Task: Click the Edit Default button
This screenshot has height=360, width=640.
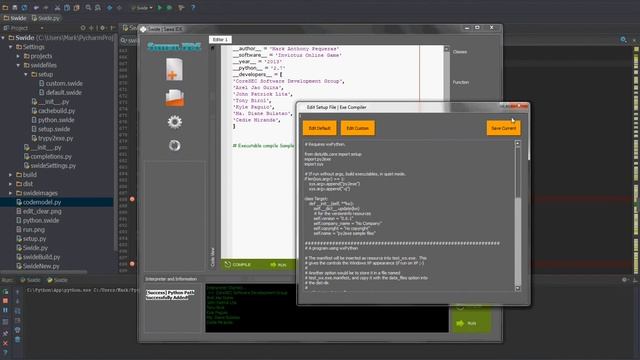Action: (x=320, y=128)
